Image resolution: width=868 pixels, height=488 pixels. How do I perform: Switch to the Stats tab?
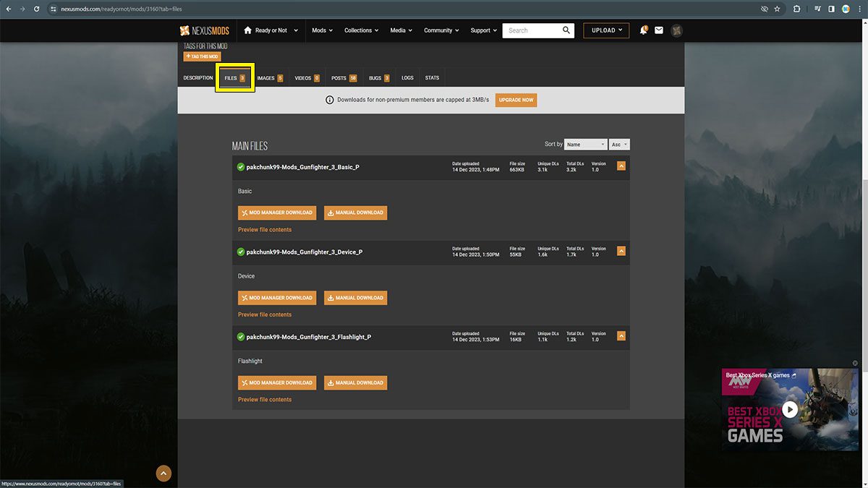[432, 78]
